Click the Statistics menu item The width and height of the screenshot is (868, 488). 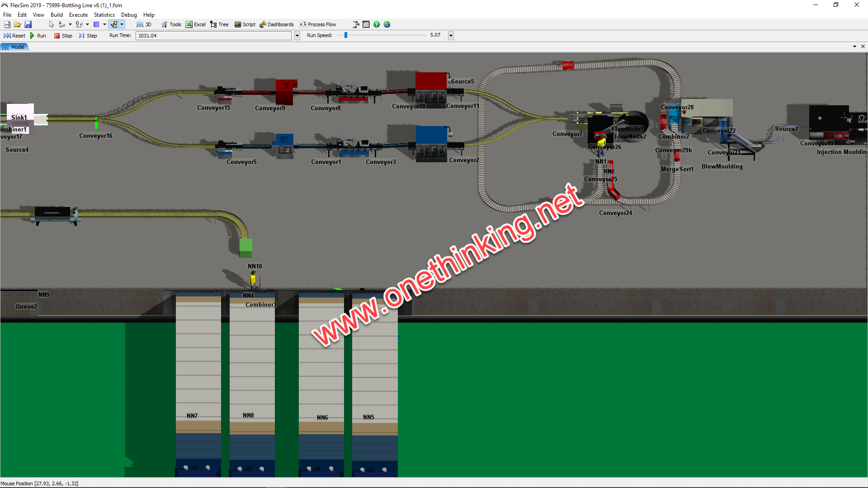[103, 14]
